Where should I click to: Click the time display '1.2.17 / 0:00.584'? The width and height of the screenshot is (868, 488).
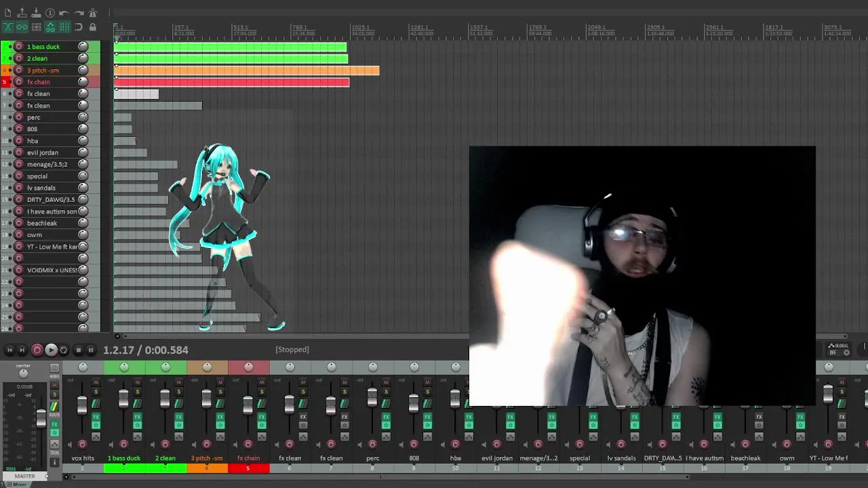(146, 350)
